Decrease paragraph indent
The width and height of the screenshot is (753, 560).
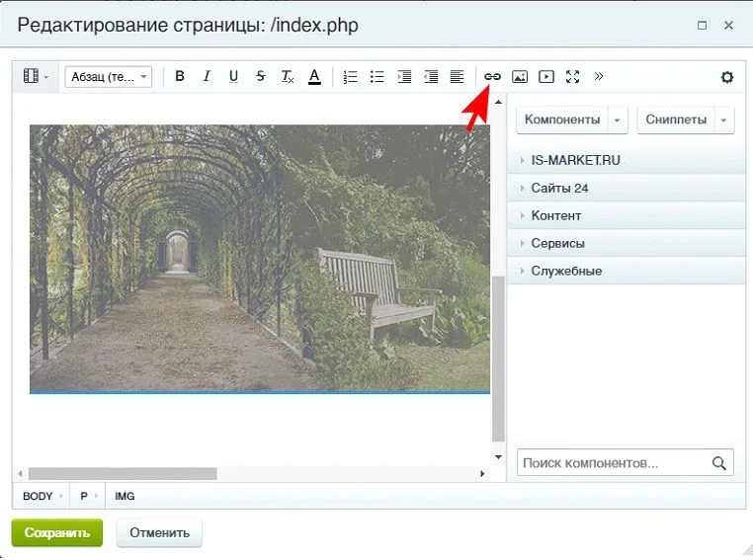[431, 77]
